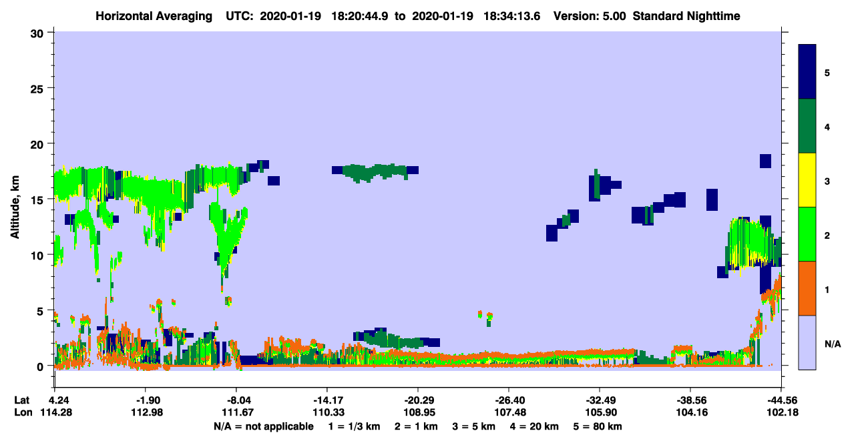Click the lavender N/A legend swatch
This screenshot has height=445, width=868.
pos(807,342)
